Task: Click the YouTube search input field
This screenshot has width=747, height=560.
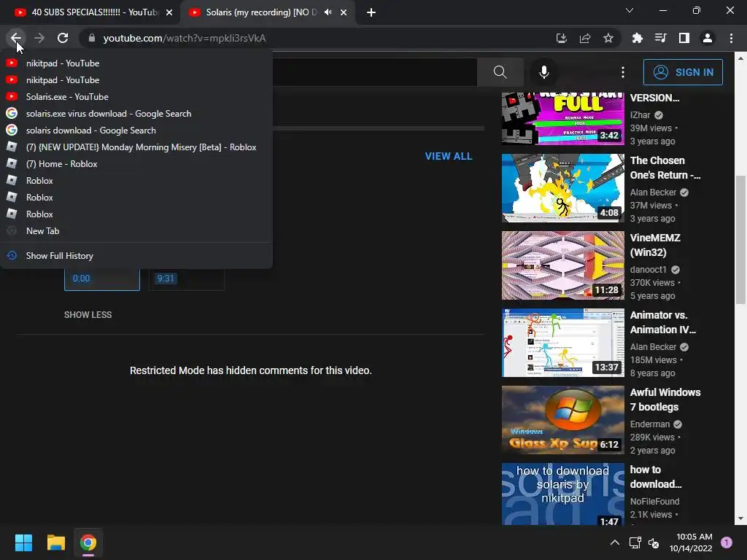Action: 375,72
